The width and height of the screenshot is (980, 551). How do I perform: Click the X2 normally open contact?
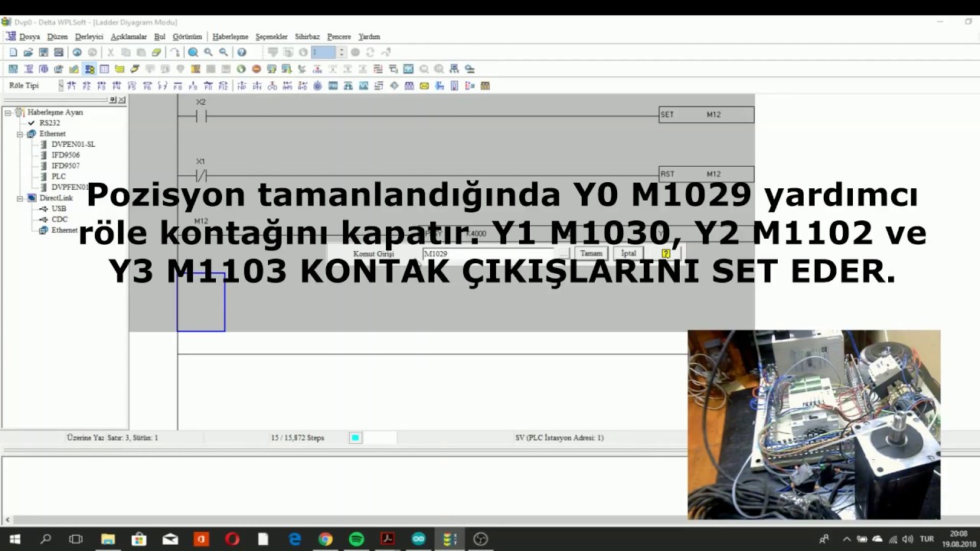[x=201, y=116]
